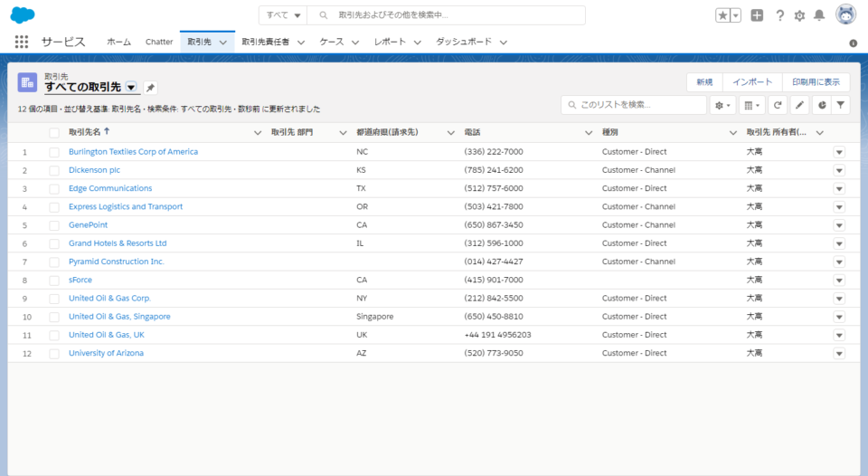Expand the レポート tab menu chevron

point(418,43)
